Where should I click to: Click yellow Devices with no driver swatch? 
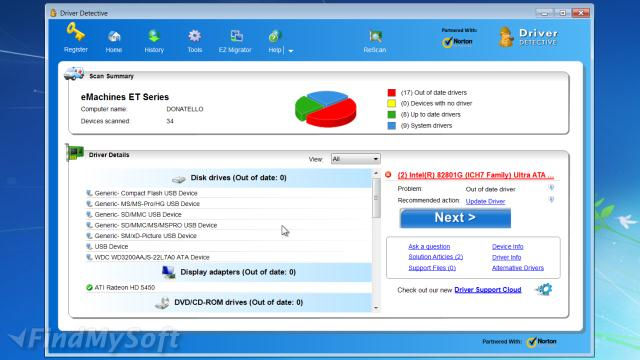391,104
